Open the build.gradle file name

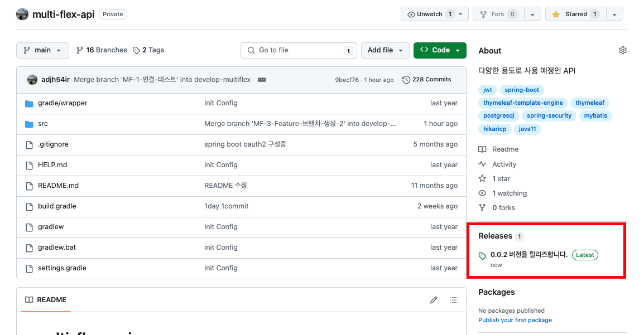[57, 206]
